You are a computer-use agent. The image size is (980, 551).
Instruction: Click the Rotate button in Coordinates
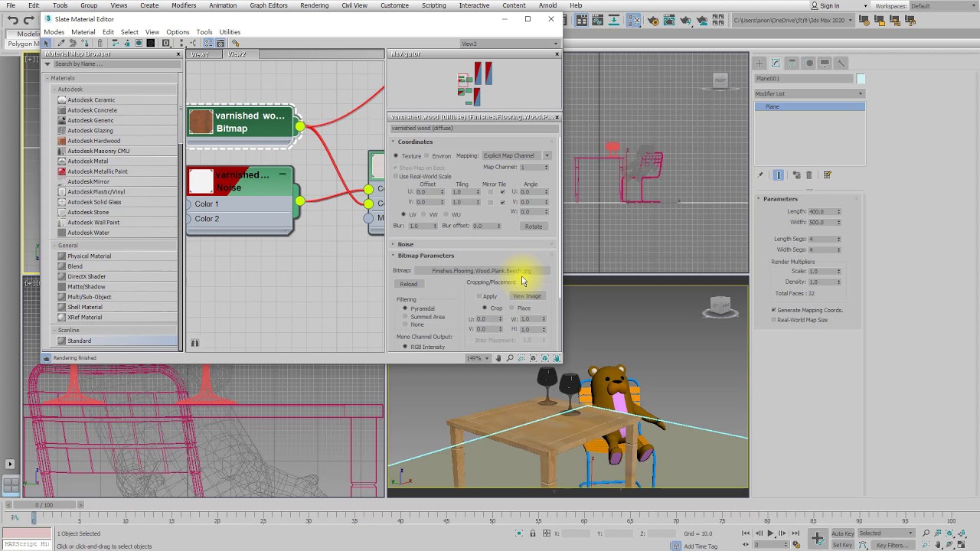coord(533,227)
